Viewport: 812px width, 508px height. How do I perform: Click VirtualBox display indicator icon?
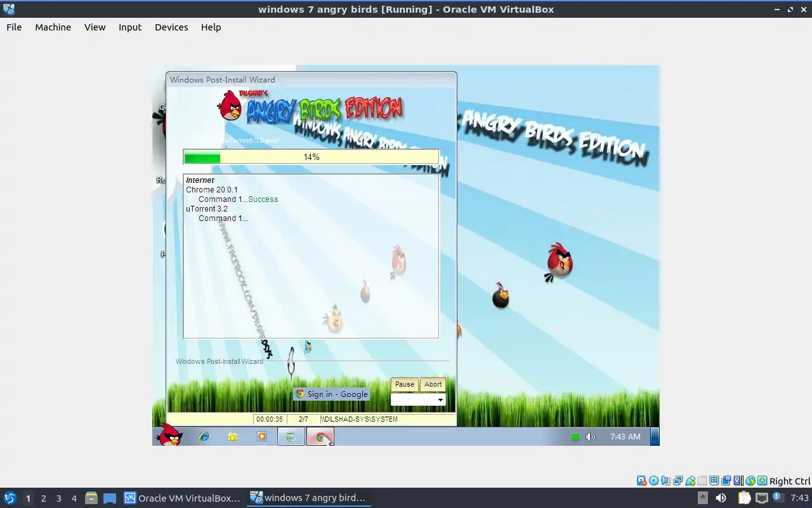[714, 481]
